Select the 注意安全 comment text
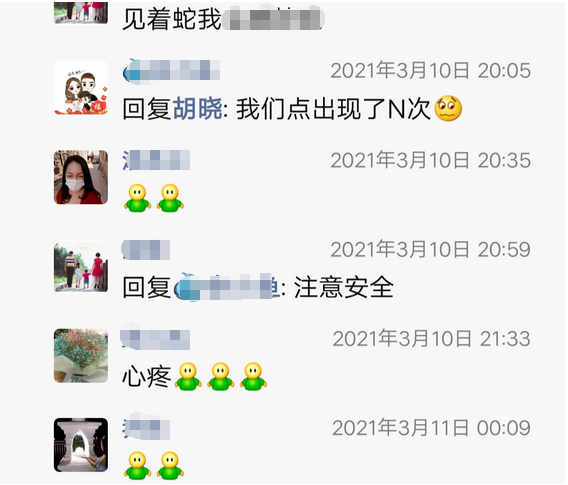Image resolution: width=568 pixels, height=485 pixels. pyautogui.click(x=343, y=287)
